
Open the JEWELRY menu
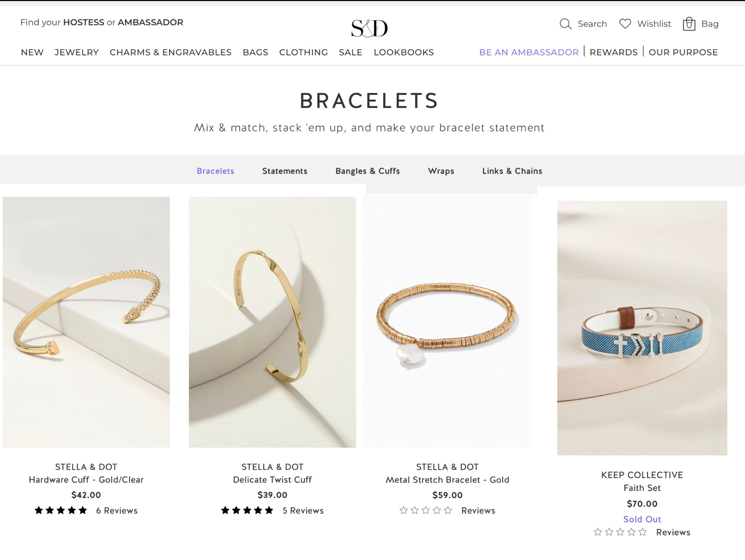(77, 52)
